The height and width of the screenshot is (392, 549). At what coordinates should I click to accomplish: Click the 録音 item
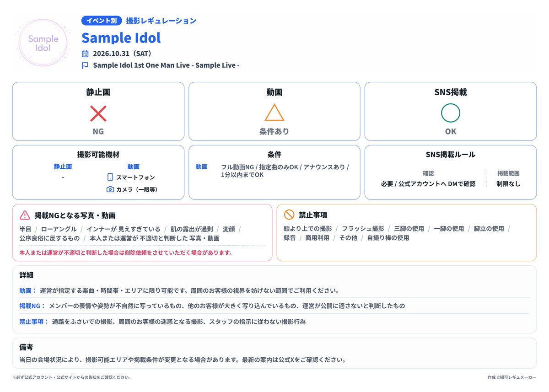click(290, 238)
